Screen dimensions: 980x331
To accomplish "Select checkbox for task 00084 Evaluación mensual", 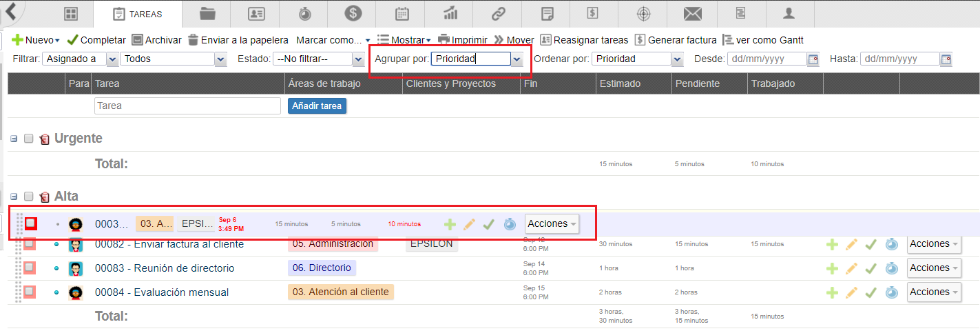I will tap(30, 292).
